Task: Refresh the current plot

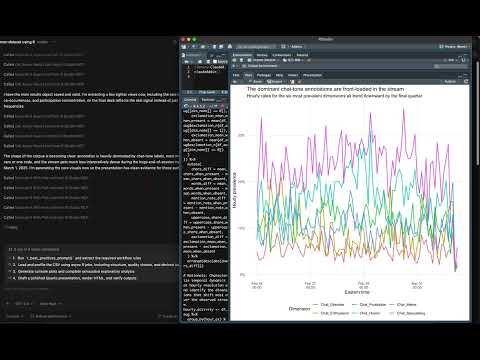Action: (x=466, y=81)
